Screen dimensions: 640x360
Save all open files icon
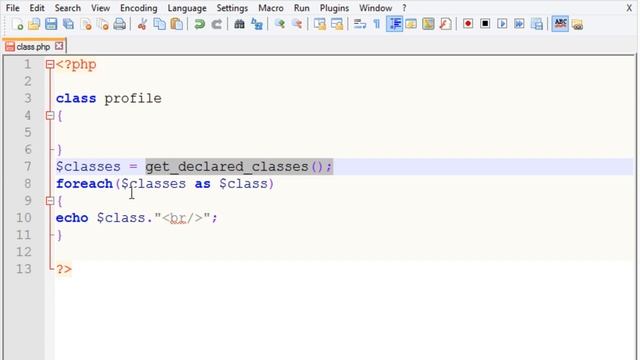68,24
